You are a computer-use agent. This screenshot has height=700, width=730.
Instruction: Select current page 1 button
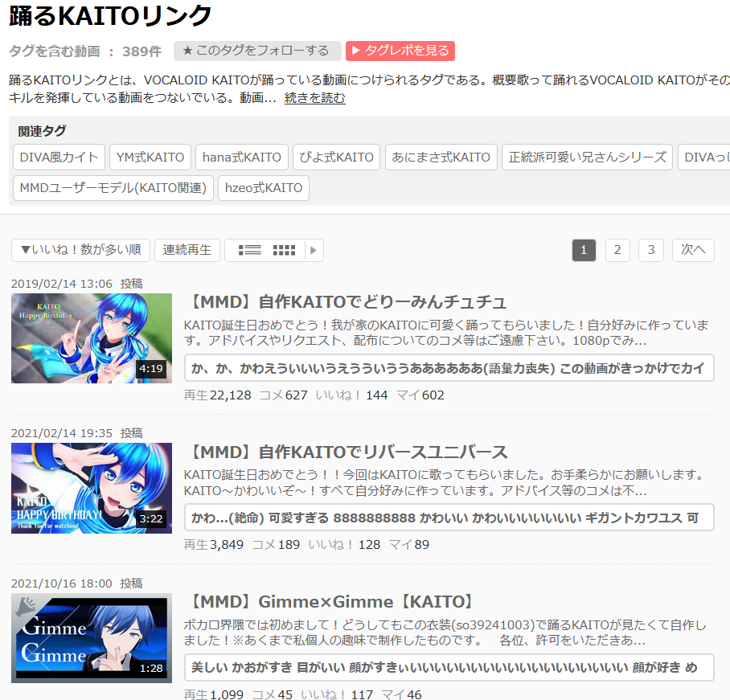tap(584, 251)
